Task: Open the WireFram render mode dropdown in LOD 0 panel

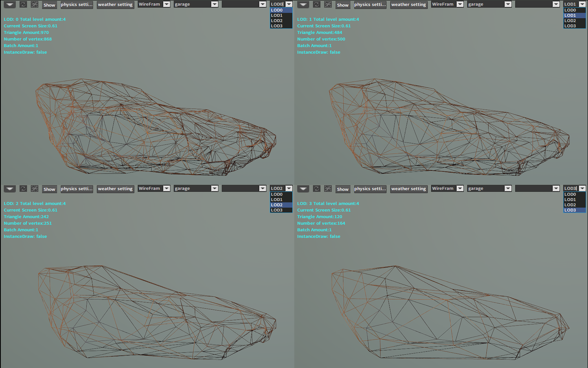Action: click(x=154, y=4)
